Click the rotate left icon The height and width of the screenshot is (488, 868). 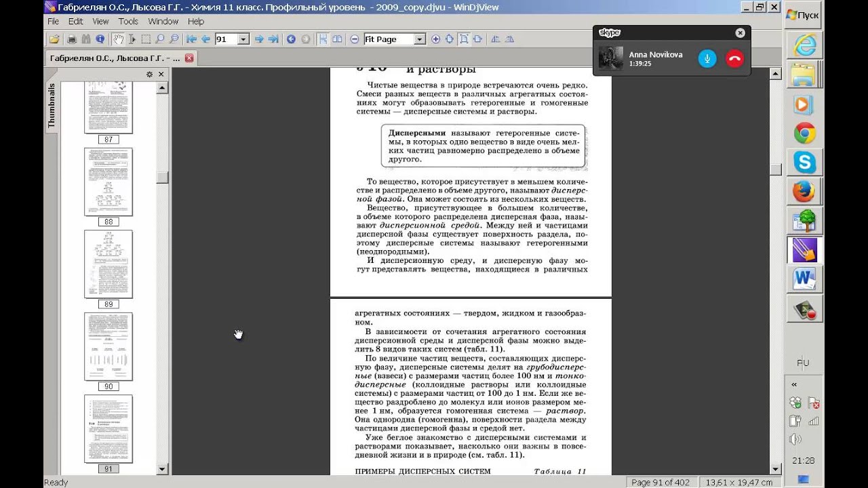coord(495,39)
